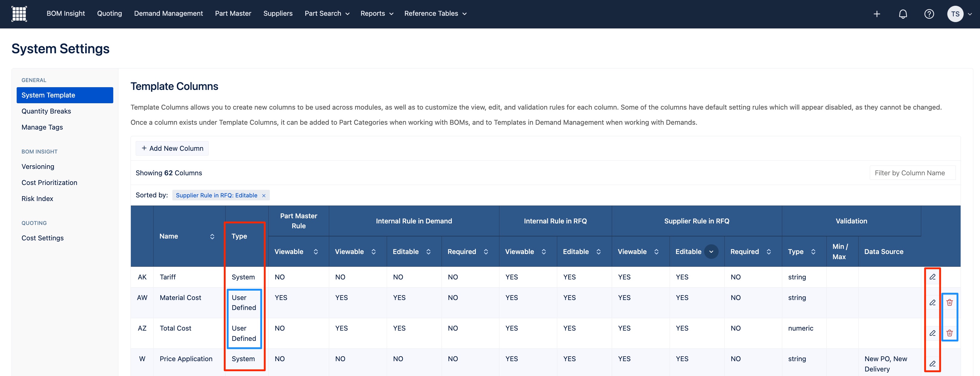Delete the Material Cost column trash icon
980x376 pixels.
click(950, 303)
